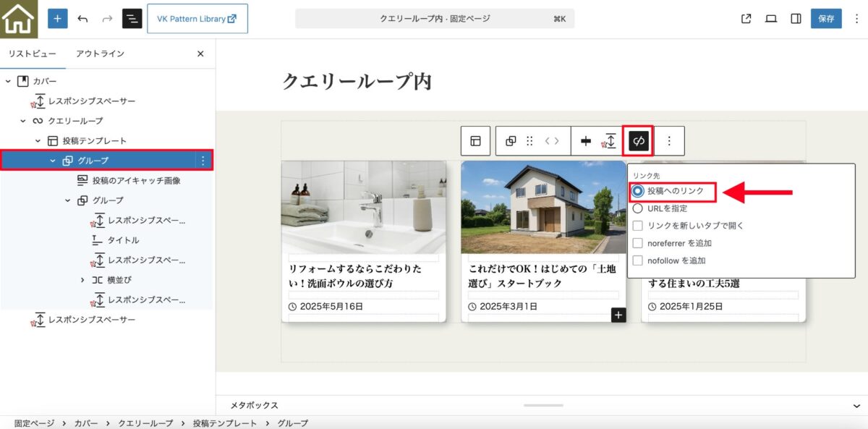The image size is (868, 429).
Task: Toggle the document overview list view icon
Action: [x=132, y=19]
